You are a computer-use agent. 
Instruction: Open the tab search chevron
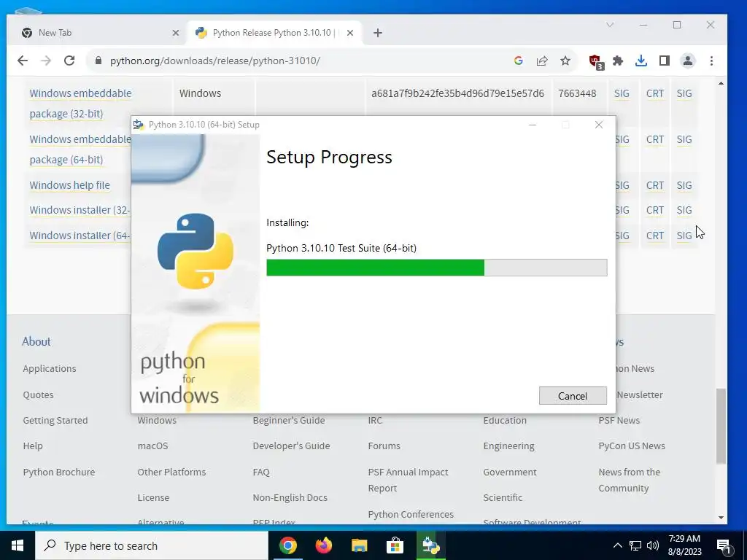[610, 25]
